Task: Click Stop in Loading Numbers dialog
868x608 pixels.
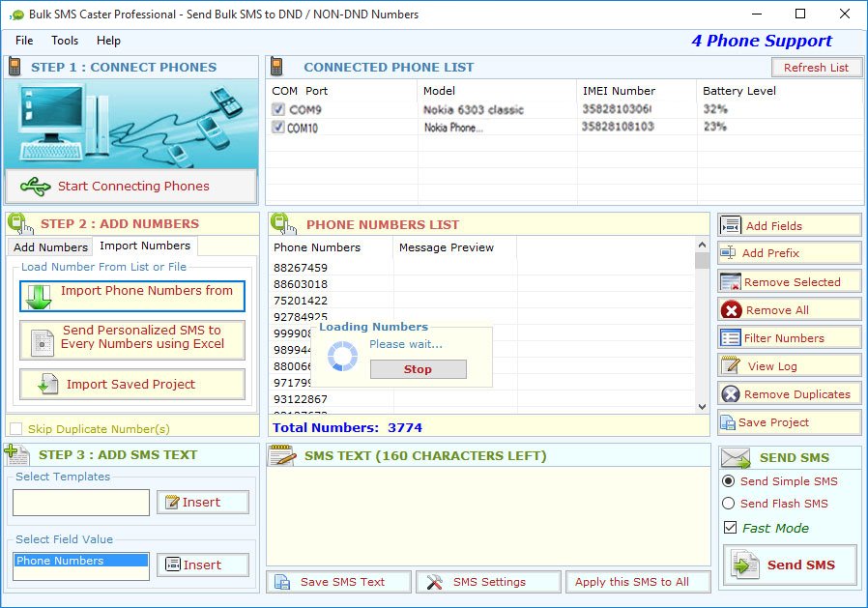Action: pyautogui.click(x=418, y=369)
